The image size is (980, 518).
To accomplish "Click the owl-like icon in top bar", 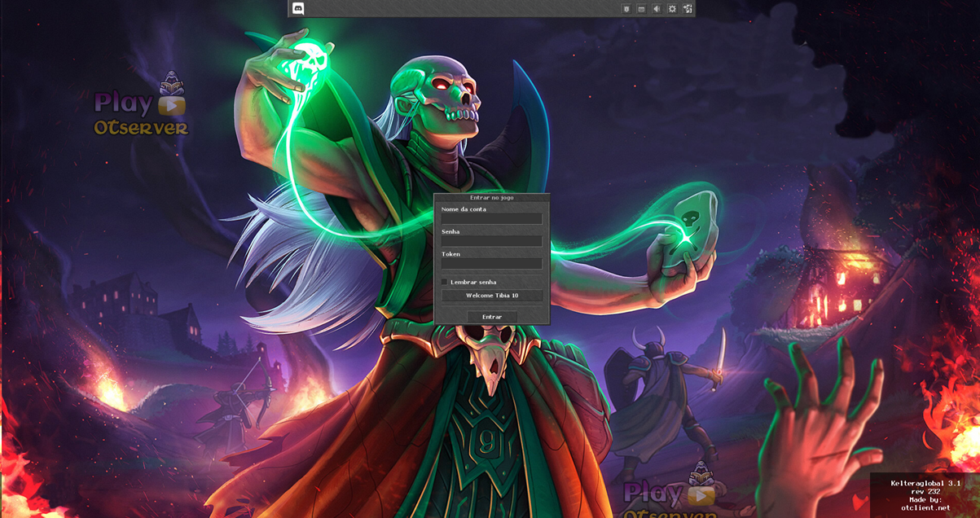I will 626,9.
